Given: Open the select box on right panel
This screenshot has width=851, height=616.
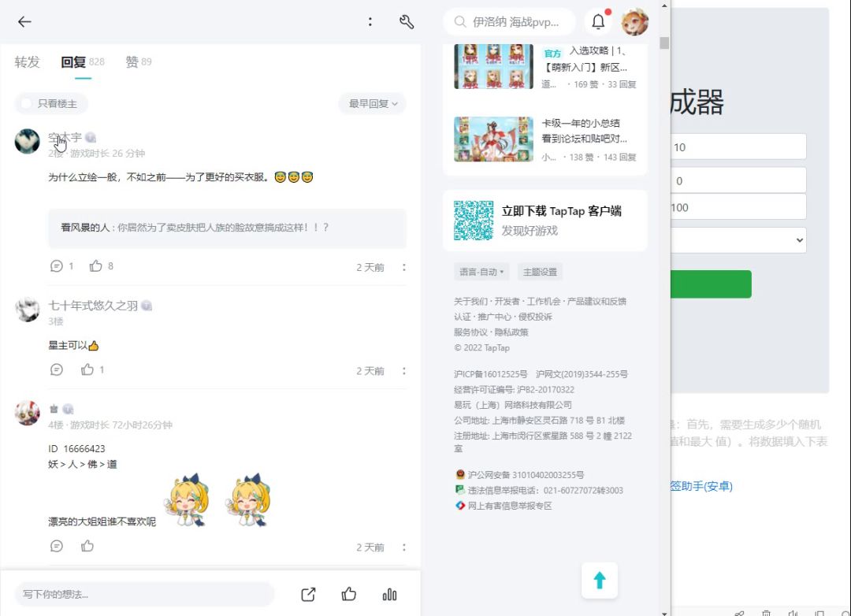Looking at the screenshot, I should pos(738,240).
